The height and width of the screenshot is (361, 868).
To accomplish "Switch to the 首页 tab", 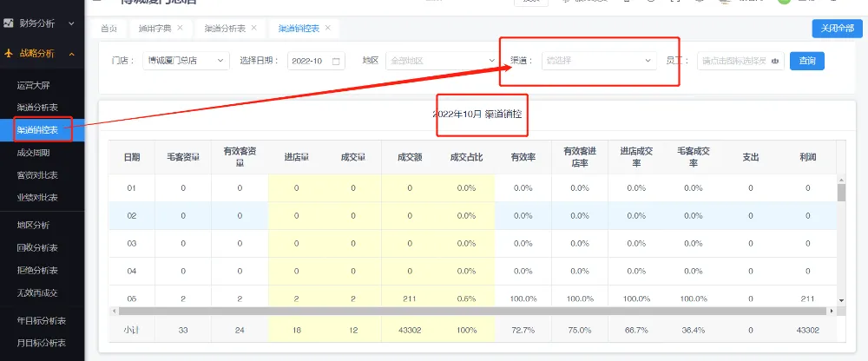I will [x=108, y=29].
